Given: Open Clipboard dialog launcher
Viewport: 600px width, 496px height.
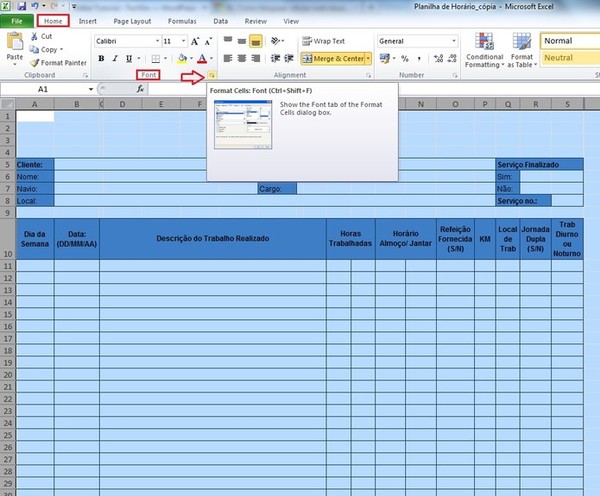Looking at the screenshot, I should point(85,76).
